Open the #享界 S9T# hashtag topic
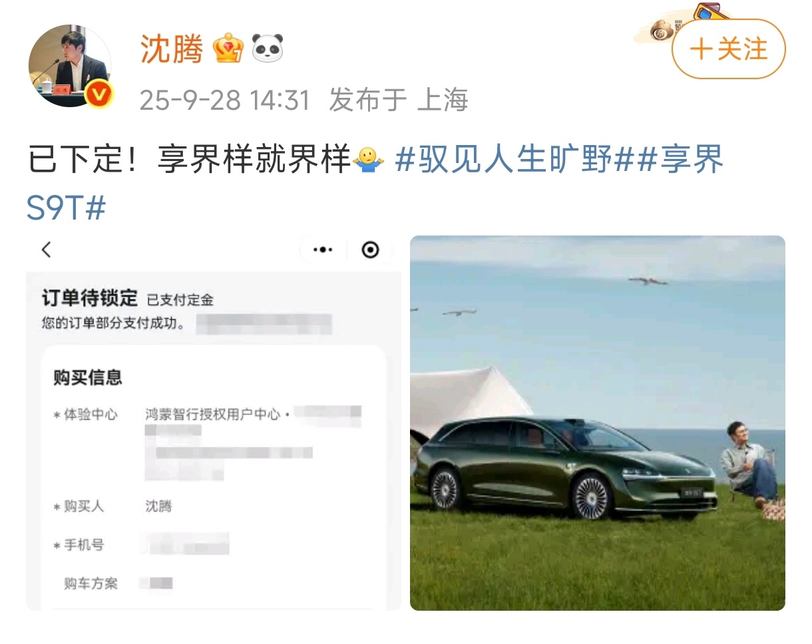Screen dimensions: 812x644 [x=375, y=184]
